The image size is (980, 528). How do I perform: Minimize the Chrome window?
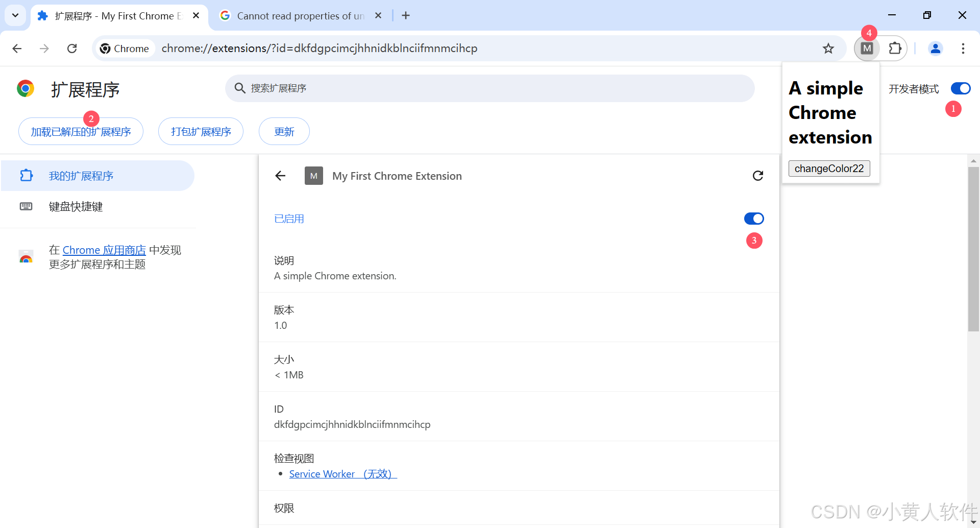[x=892, y=15]
